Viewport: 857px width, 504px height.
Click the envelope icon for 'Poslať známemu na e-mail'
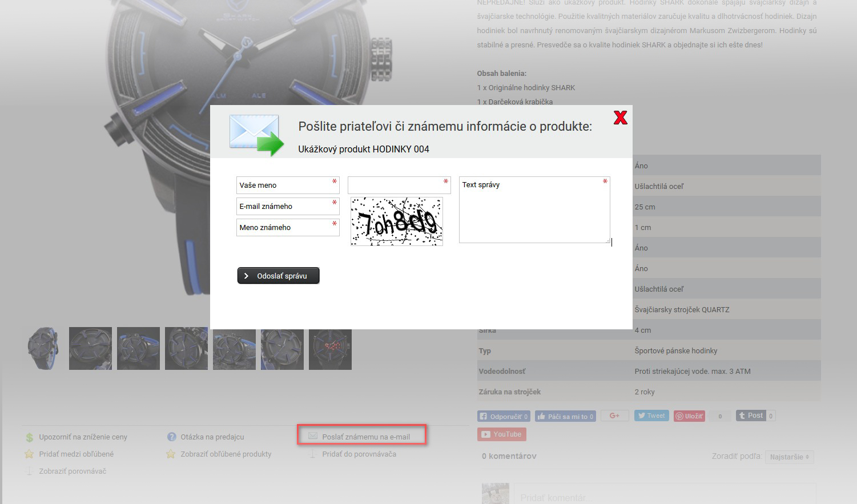313,436
